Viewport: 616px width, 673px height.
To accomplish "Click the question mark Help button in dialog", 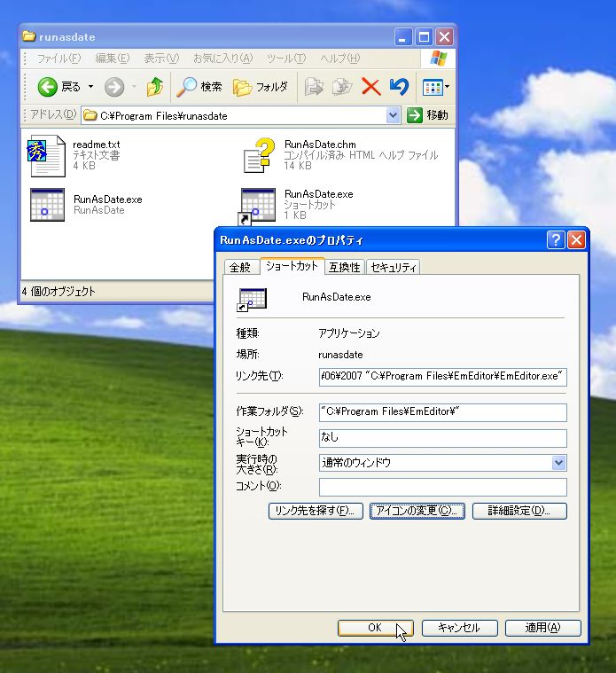I will click(556, 240).
